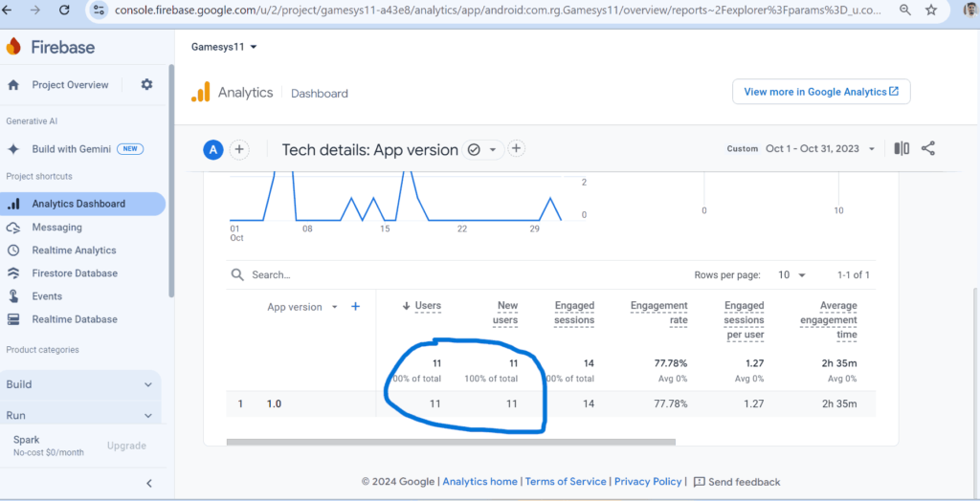Open the Privacy Policy link

click(648, 482)
